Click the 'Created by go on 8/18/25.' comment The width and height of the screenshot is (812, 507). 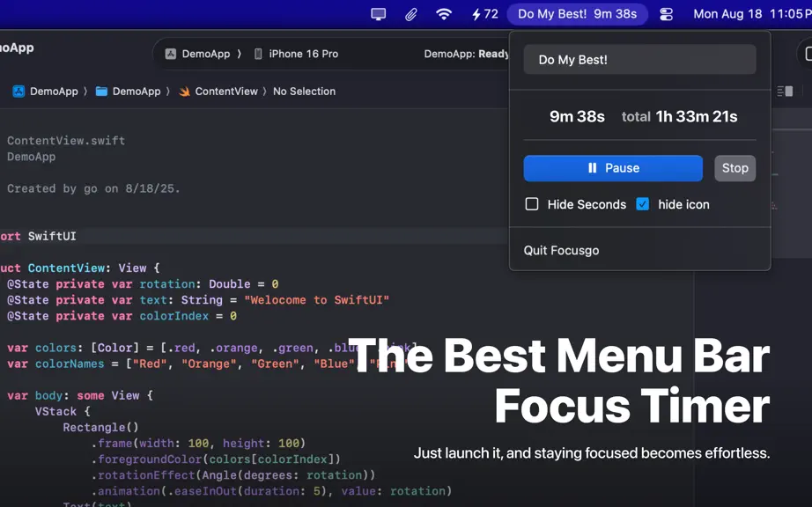(x=93, y=189)
